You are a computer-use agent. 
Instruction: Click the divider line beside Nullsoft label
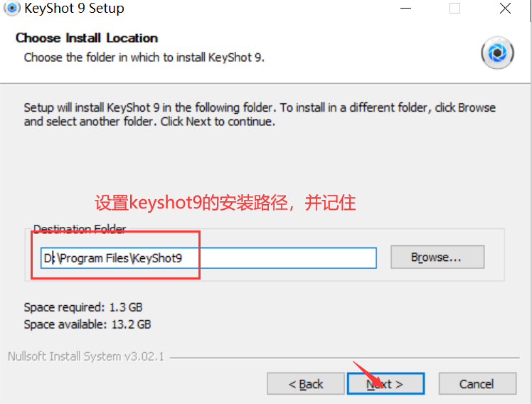[345, 358]
